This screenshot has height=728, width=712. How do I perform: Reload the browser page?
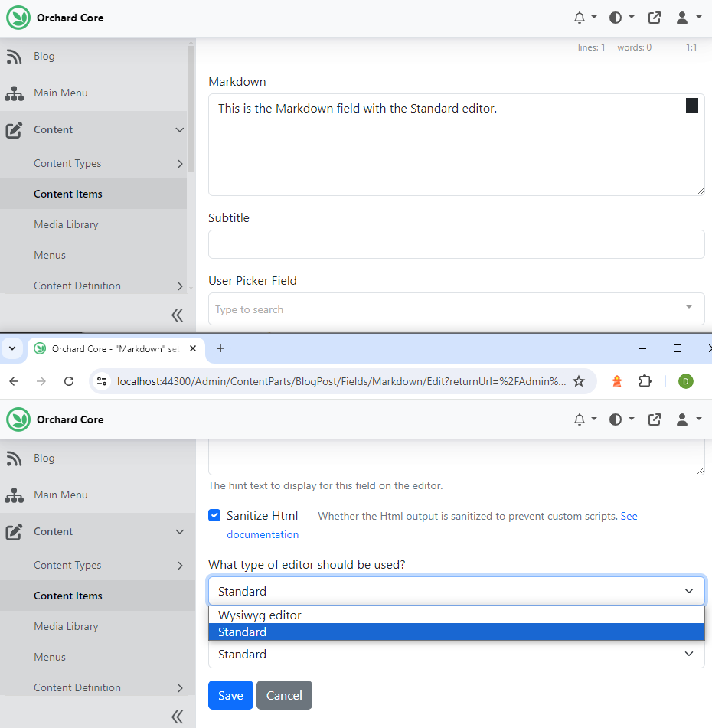click(x=69, y=382)
